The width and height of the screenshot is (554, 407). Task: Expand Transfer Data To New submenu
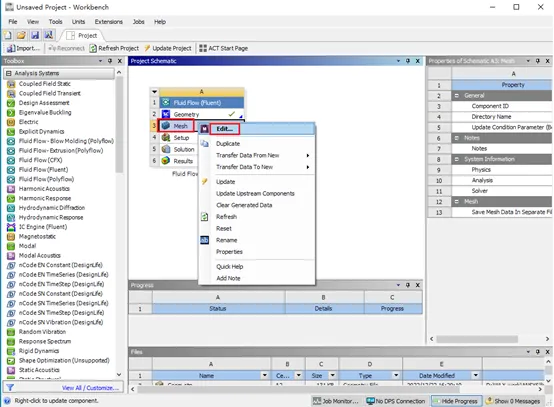(x=257, y=167)
